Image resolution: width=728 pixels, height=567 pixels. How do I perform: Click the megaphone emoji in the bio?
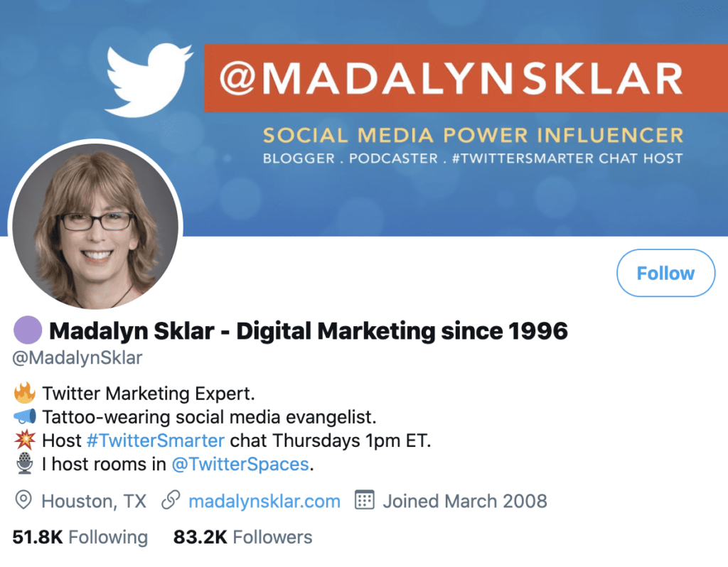pyautogui.click(x=23, y=416)
